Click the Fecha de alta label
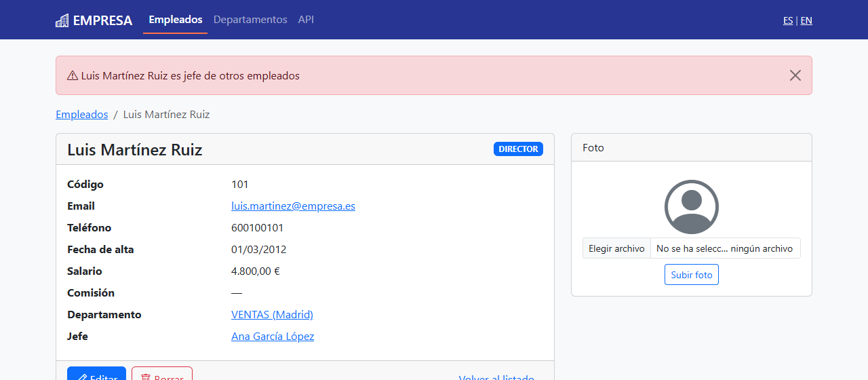This screenshot has width=868, height=380. [x=100, y=250]
